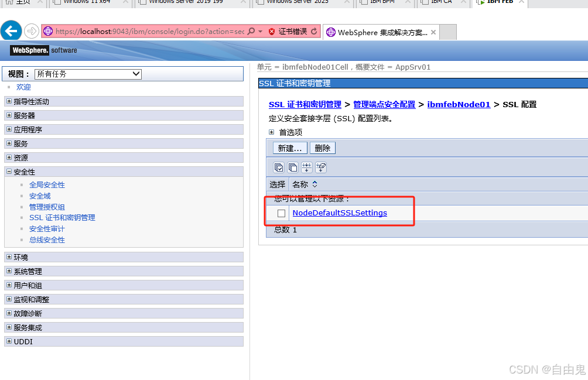Click the address bar URL field

click(x=149, y=32)
